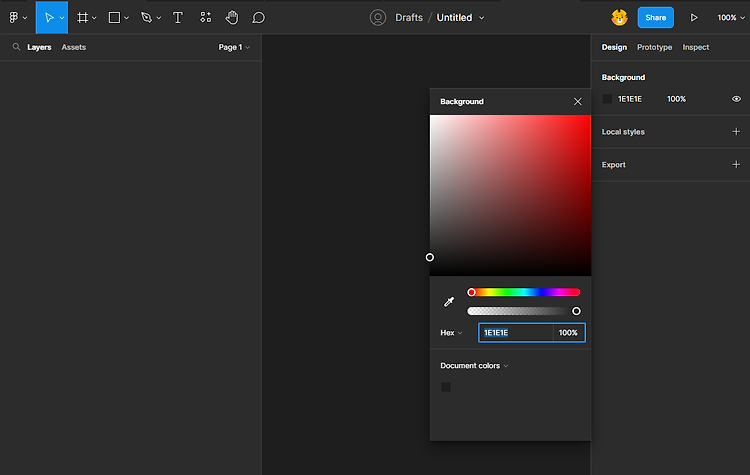Open the shape tools dropdown arrow

(x=126, y=18)
